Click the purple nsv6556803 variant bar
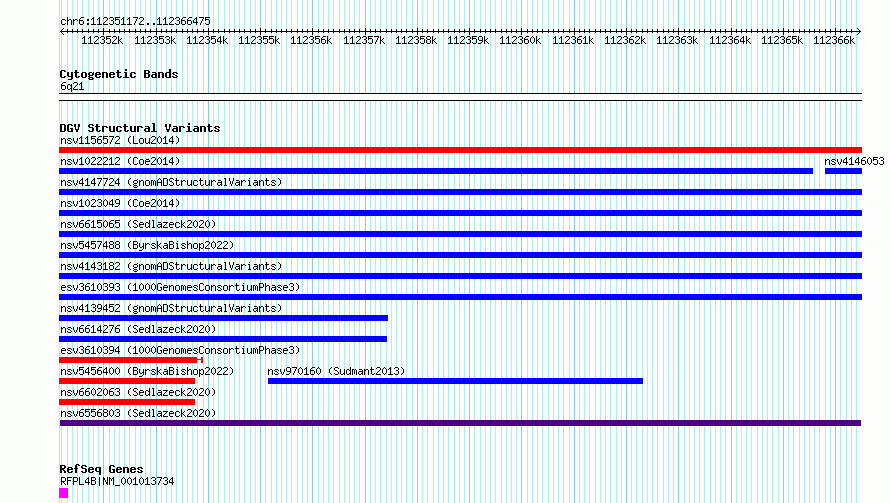The height and width of the screenshot is (503, 890). tap(460, 423)
